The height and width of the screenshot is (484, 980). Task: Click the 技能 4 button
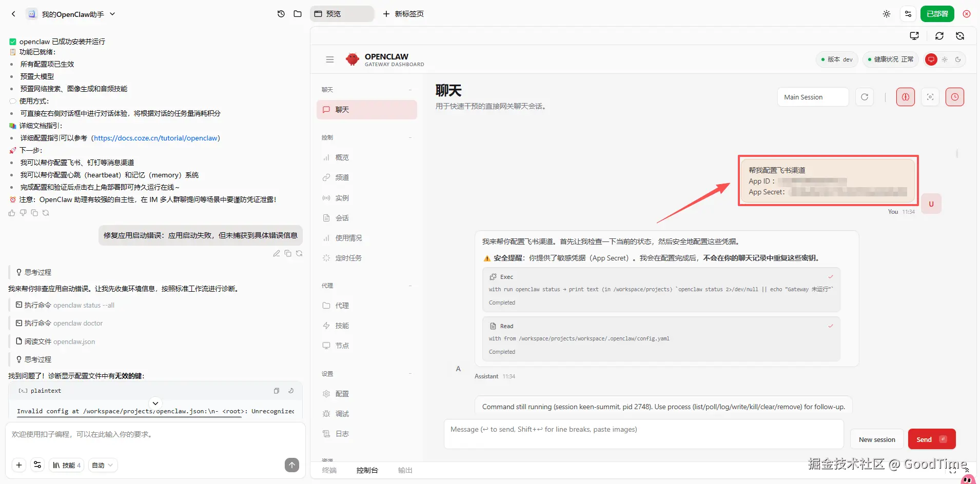pos(67,465)
